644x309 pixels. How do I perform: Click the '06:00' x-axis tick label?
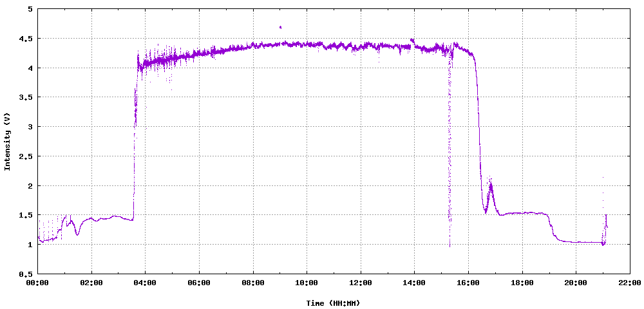point(199,283)
